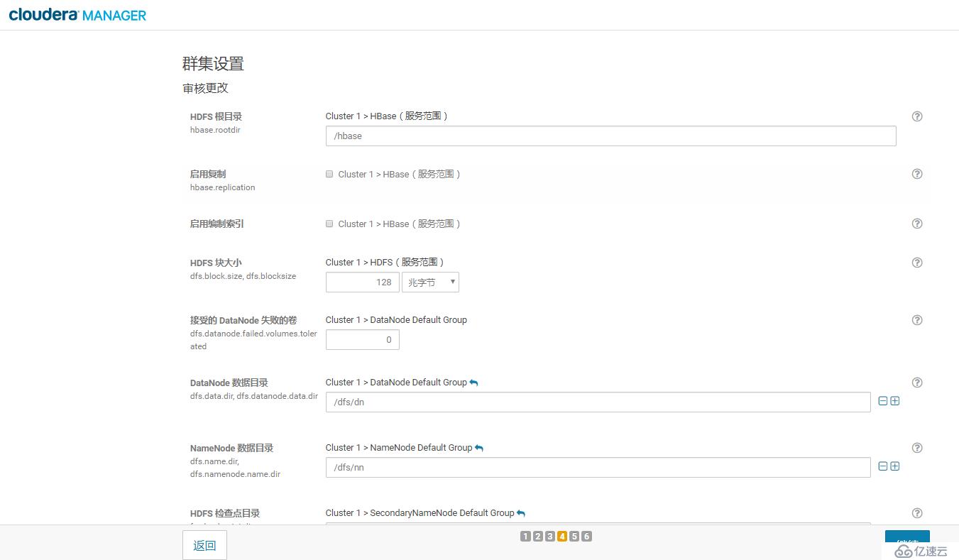
Task: Go to wizard step 2
Action: (x=537, y=537)
